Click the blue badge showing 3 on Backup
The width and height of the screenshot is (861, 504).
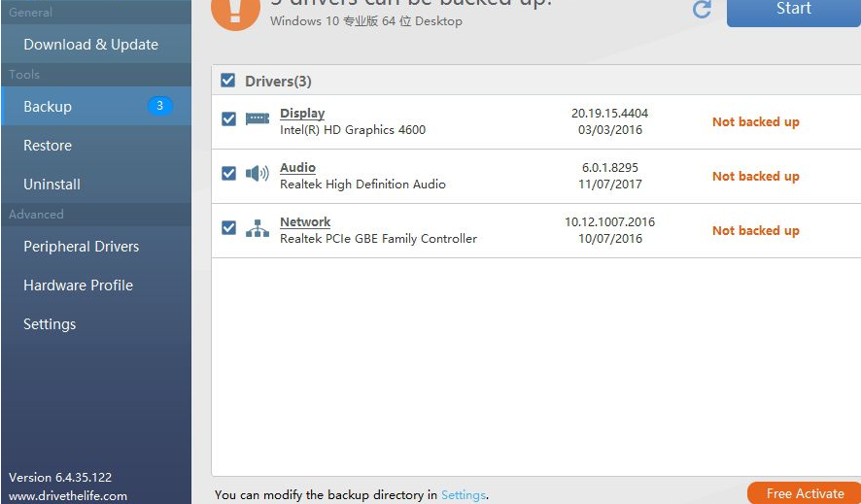(159, 106)
